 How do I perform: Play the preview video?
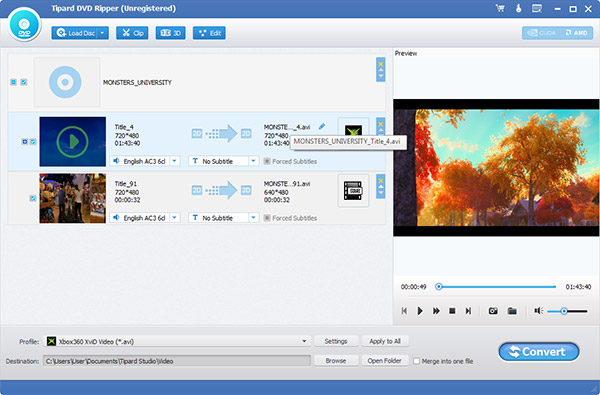(x=420, y=311)
